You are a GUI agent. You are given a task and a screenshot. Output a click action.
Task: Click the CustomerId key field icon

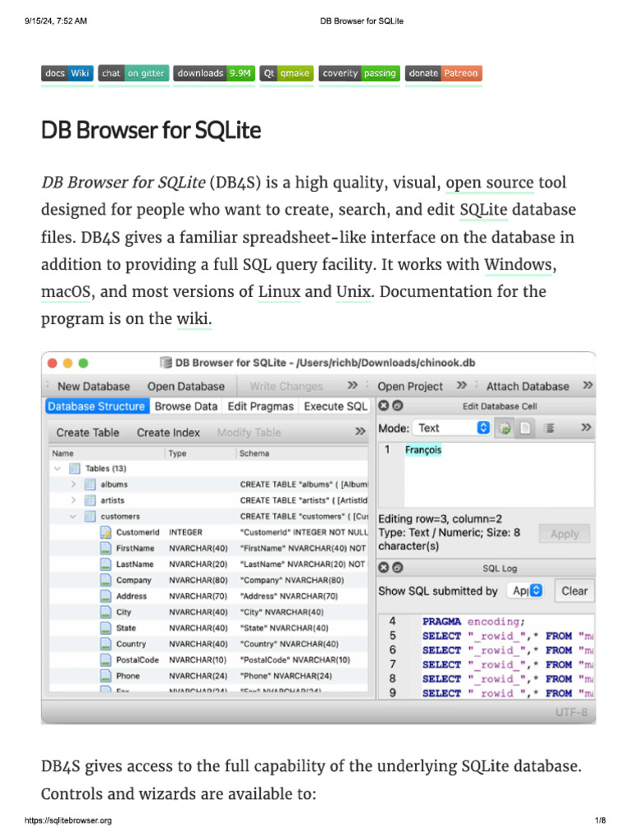coord(106,532)
